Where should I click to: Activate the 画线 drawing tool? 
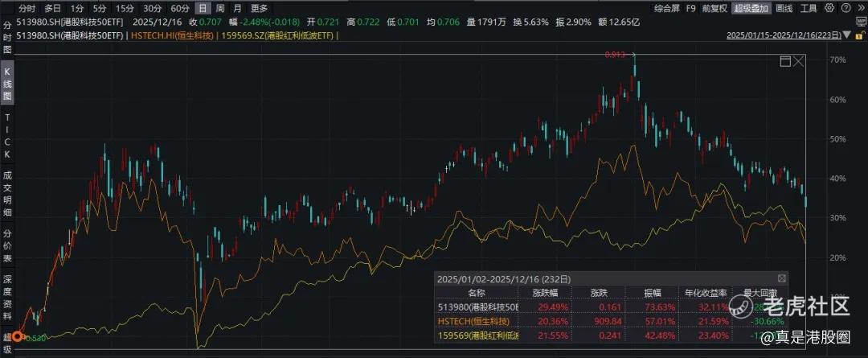tap(784, 8)
